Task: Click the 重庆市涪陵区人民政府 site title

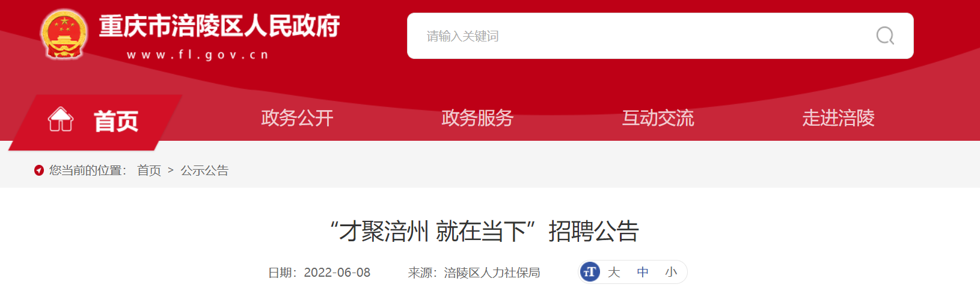Action: [219, 26]
